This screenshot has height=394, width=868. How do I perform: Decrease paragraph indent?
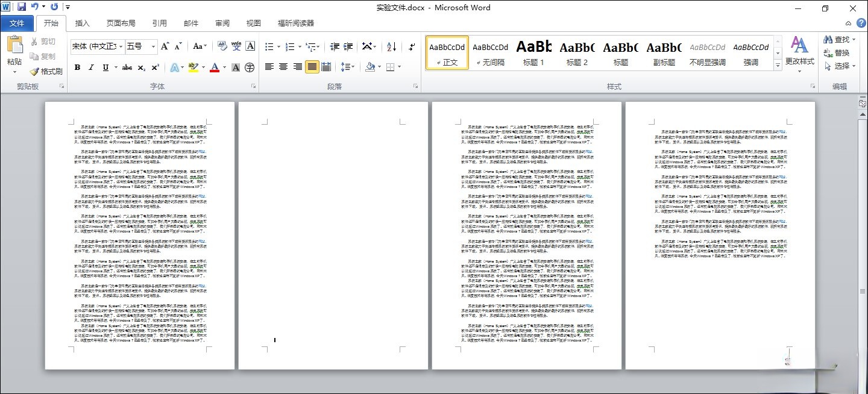click(x=335, y=46)
